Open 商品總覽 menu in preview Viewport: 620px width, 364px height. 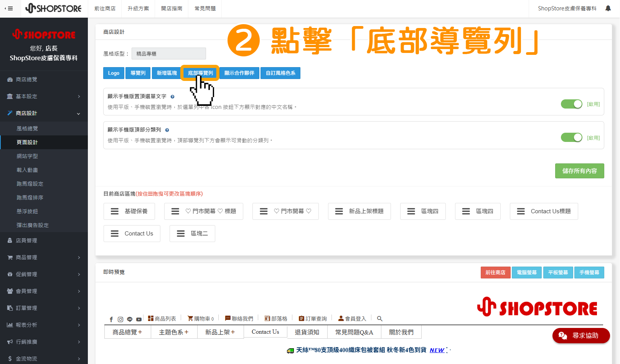coord(127,332)
